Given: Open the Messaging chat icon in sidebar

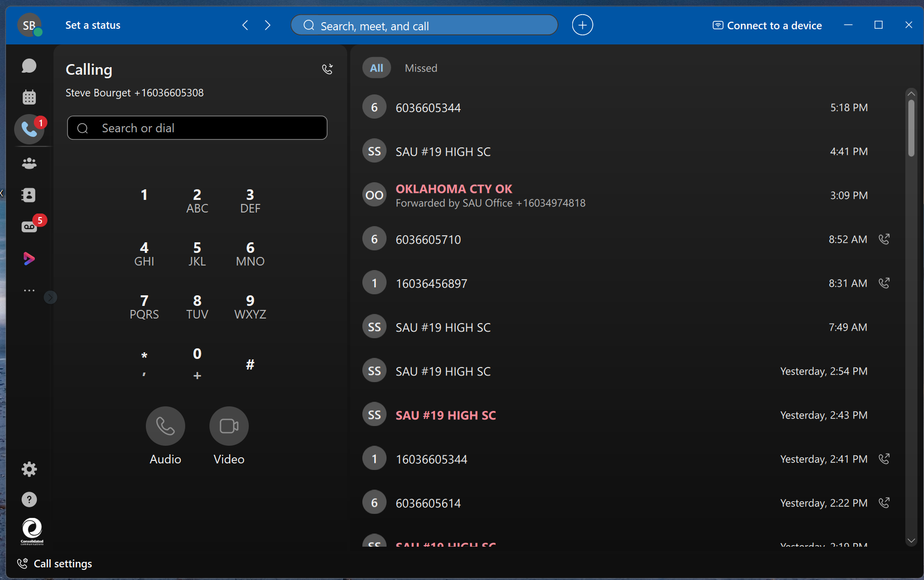Looking at the screenshot, I should [x=29, y=66].
